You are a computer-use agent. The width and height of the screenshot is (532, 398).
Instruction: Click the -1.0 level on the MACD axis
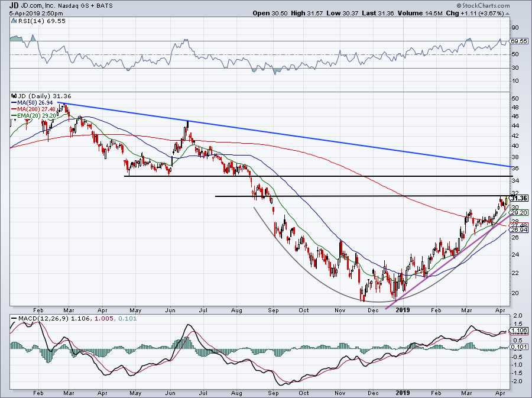pyautogui.click(x=517, y=365)
